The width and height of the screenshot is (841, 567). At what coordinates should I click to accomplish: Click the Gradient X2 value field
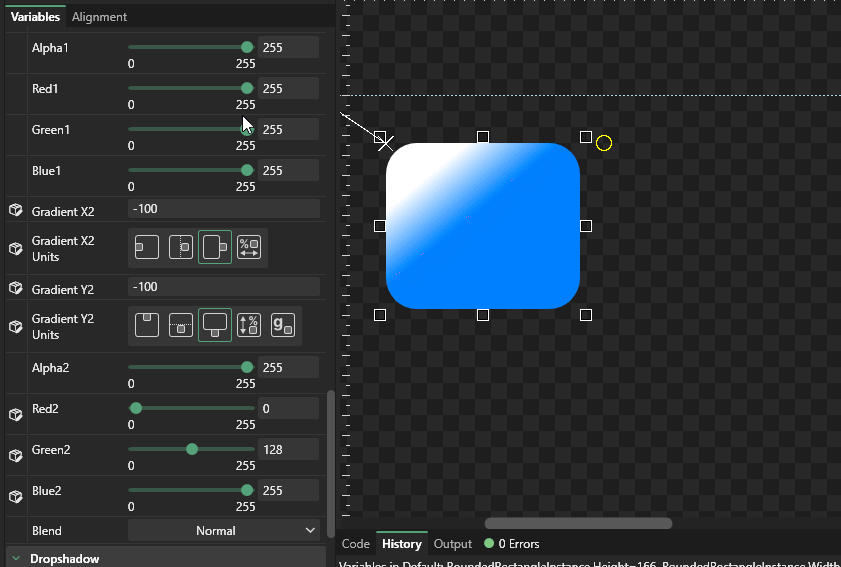click(223, 209)
